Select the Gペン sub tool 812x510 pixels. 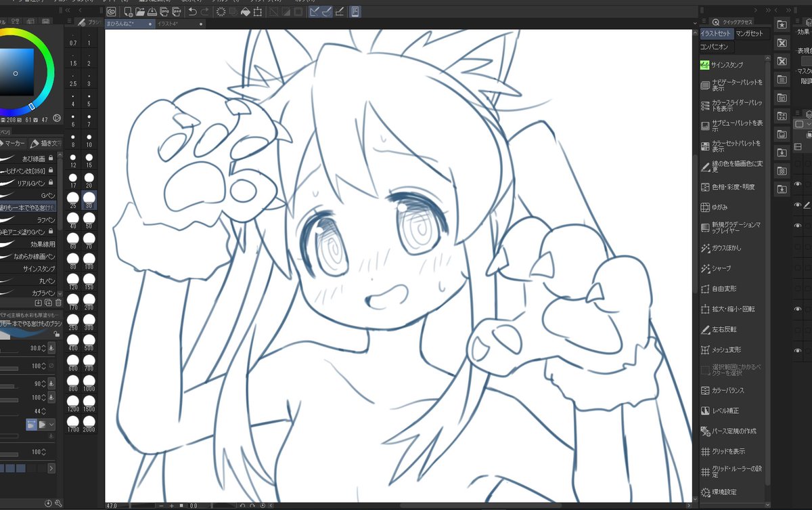pos(28,195)
